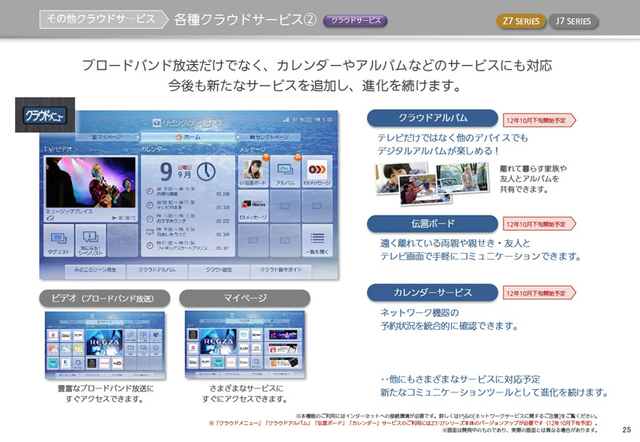
Task: Select the ミュージックプレイス video title
Action: 69,211
